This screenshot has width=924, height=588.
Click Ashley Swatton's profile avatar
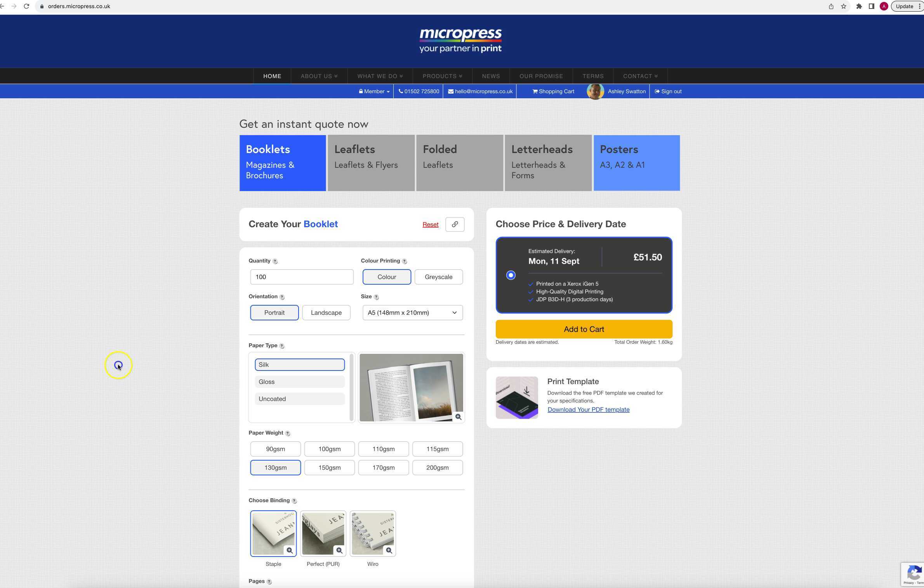(x=595, y=91)
